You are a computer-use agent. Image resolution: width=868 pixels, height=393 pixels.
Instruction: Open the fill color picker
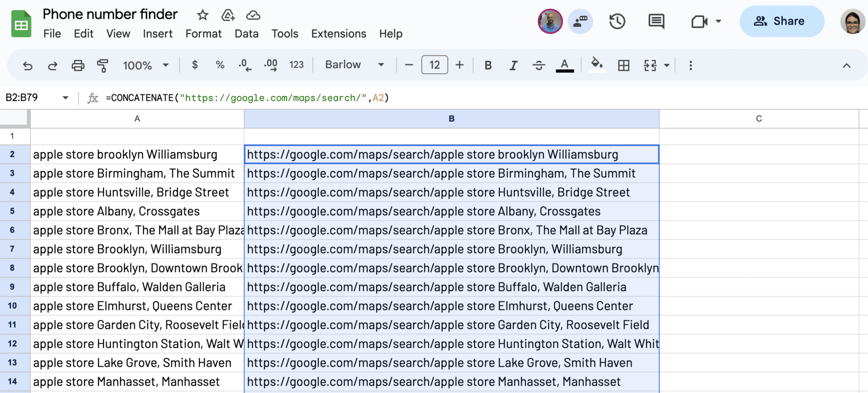597,65
